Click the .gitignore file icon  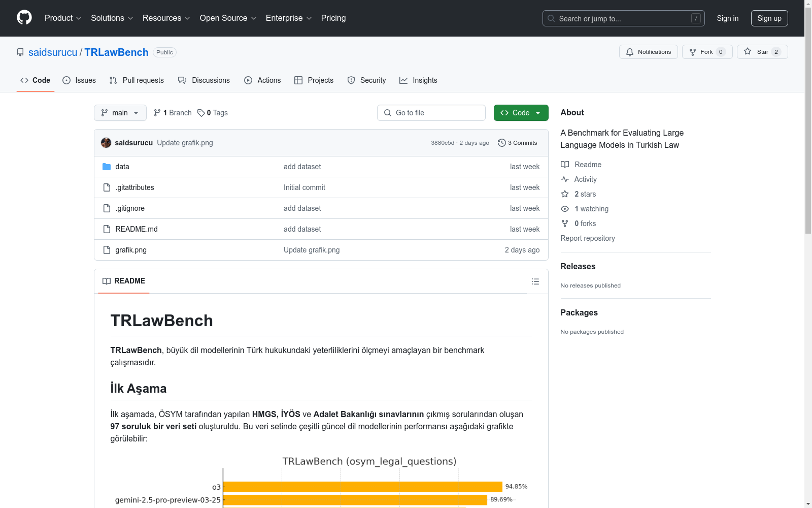click(x=107, y=208)
